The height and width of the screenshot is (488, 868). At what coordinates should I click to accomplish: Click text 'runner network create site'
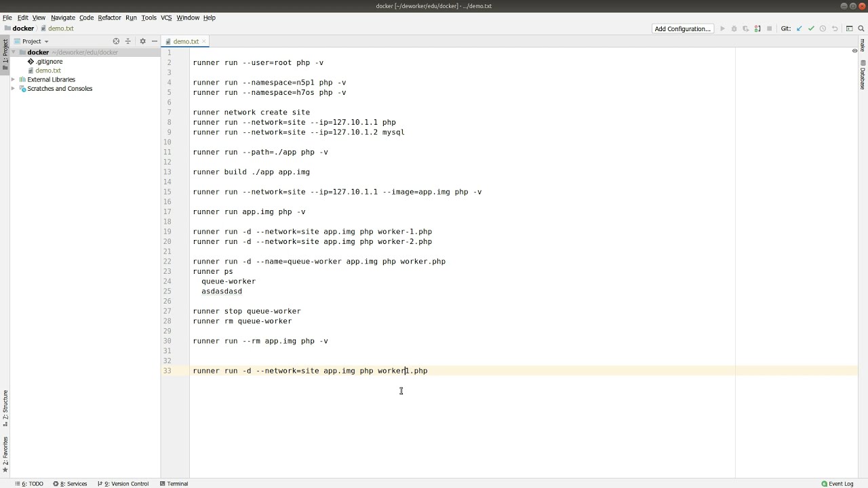pyautogui.click(x=251, y=113)
